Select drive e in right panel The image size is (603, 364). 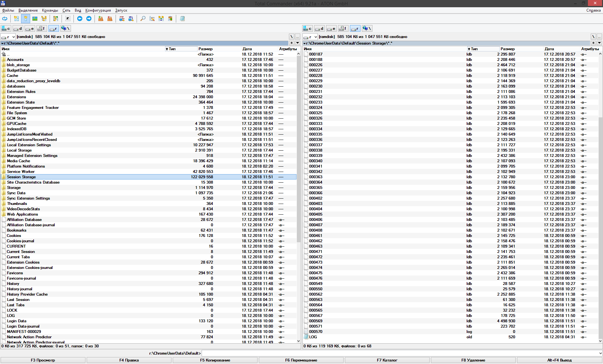[331, 29]
